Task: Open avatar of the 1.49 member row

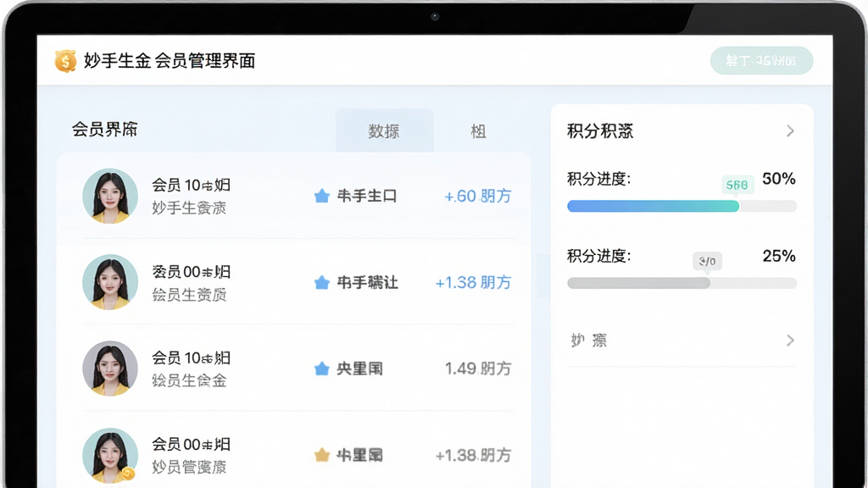Action: [110, 369]
